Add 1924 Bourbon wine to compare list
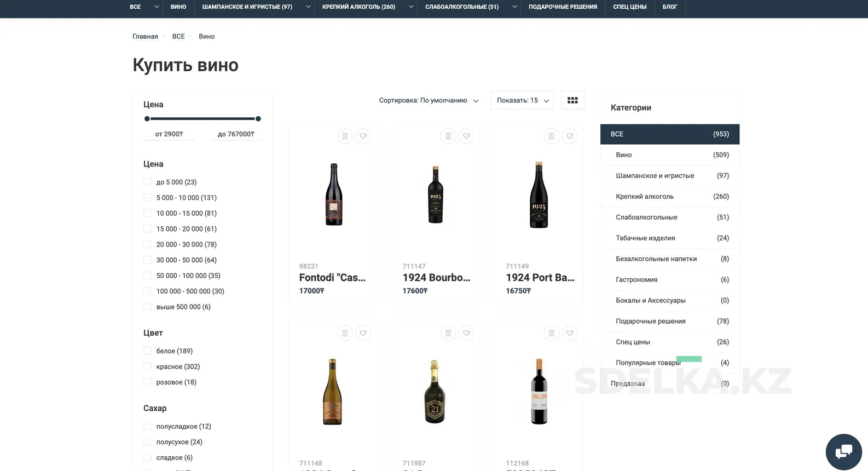The image size is (868, 471). coord(448,136)
